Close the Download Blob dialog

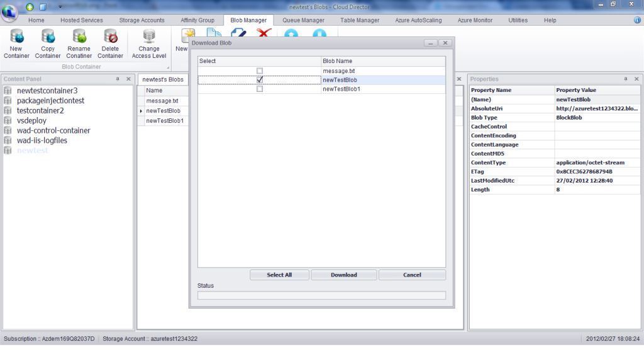point(445,43)
